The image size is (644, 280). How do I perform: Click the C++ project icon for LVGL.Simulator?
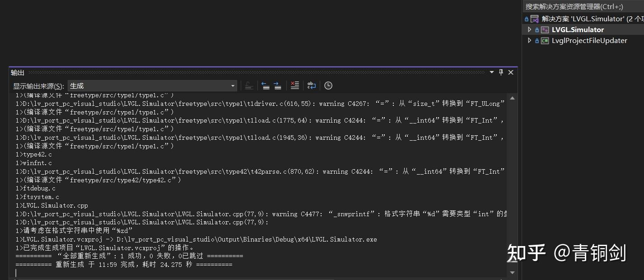point(545,29)
